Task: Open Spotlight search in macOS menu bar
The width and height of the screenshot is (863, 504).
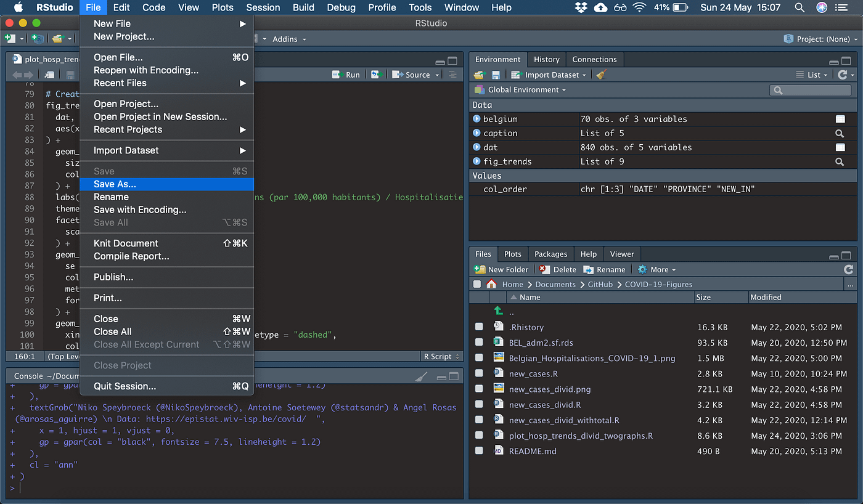Action: (800, 7)
